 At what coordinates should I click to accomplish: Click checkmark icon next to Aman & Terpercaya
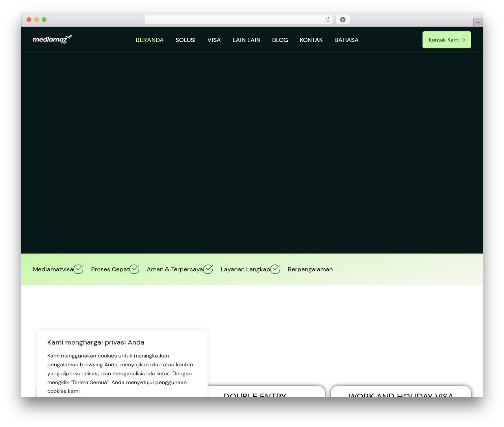coord(208,269)
